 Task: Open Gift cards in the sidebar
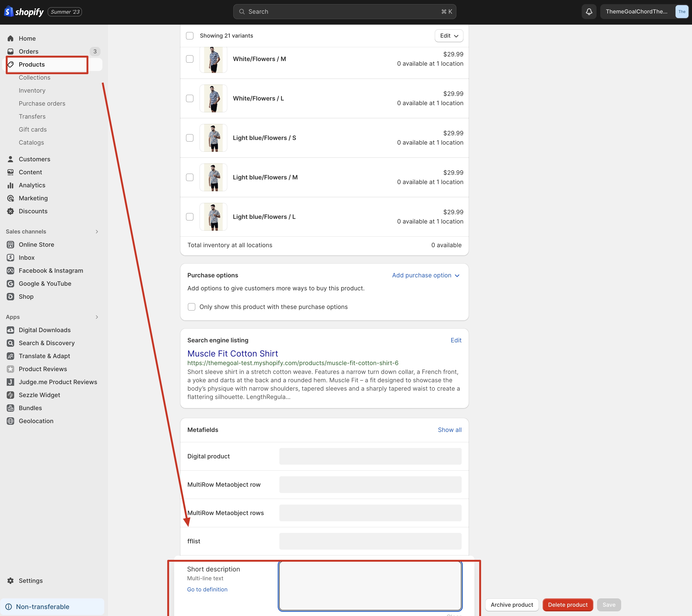[x=33, y=129]
